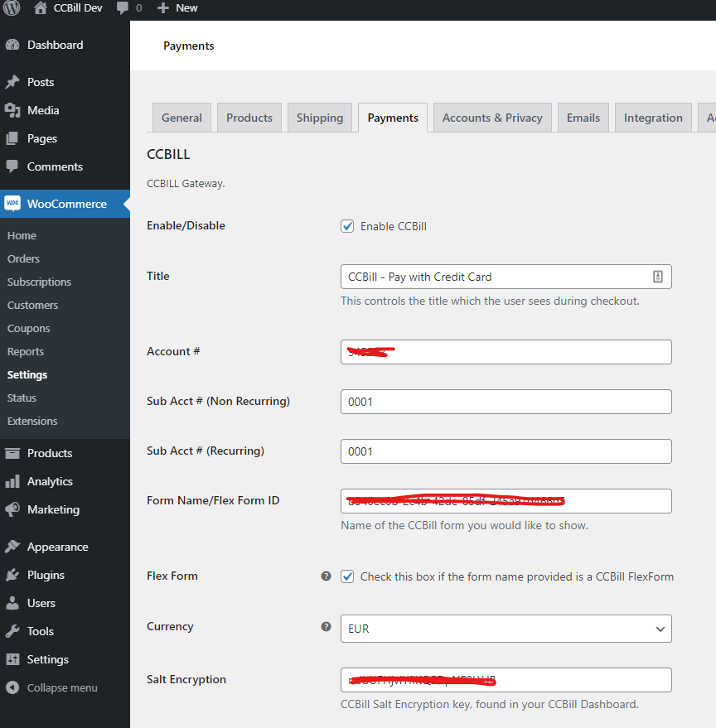716x728 pixels.
Task: Toggle the Enable CCBill checkbox
Action: tap(347, 226)
